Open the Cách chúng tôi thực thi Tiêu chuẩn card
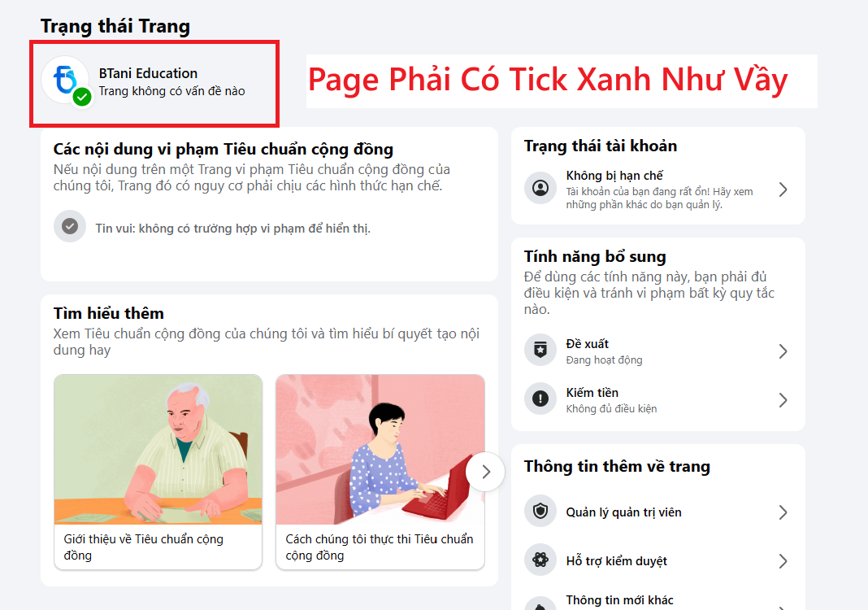This screenshot has height=610, width=868. pos(380,472)
